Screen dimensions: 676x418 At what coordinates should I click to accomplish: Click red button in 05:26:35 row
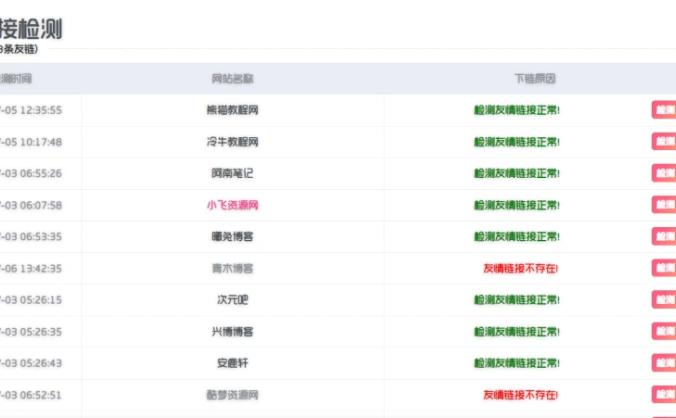point(664,331)
